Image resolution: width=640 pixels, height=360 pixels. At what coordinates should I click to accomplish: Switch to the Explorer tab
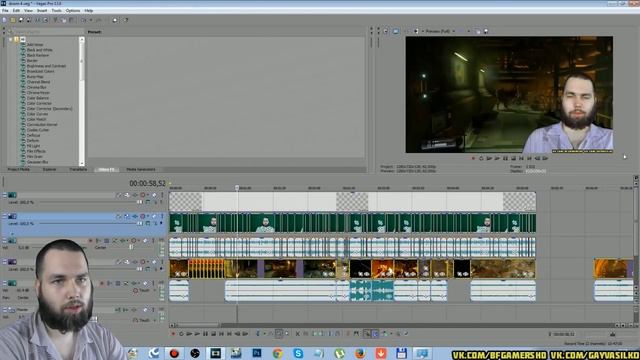point(49,169)
